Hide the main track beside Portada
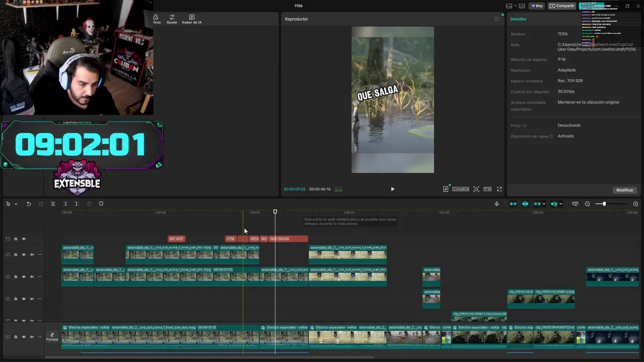644x362 pixels. (24, 337)
